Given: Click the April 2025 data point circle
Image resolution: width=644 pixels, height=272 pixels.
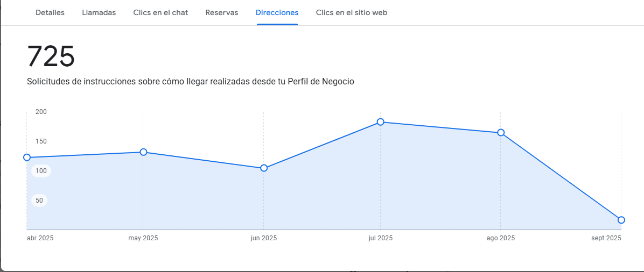Looking at the screenshot, I should pyautogui.click(x=27, y=158).
